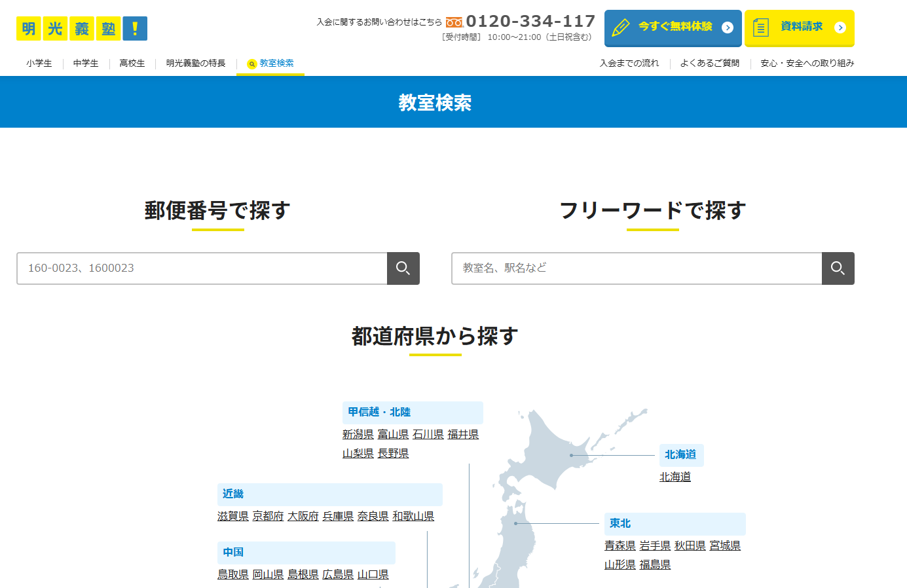Select the 高校生 navigation item
The image size is (907, 588).
point(132,64)
